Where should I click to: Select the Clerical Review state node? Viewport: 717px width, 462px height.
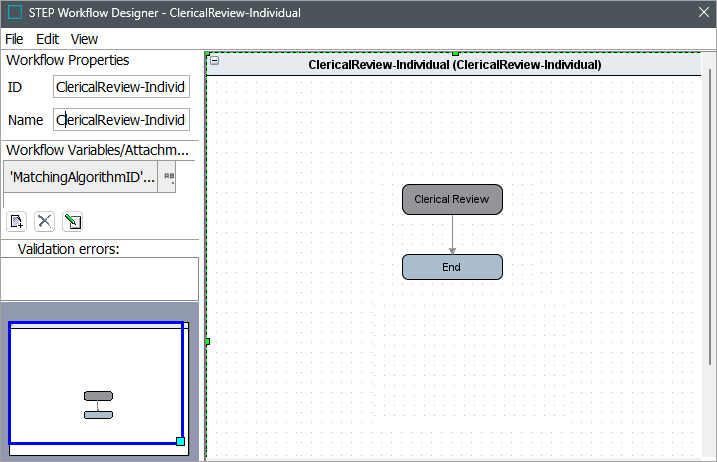click(x=452, y=200)
